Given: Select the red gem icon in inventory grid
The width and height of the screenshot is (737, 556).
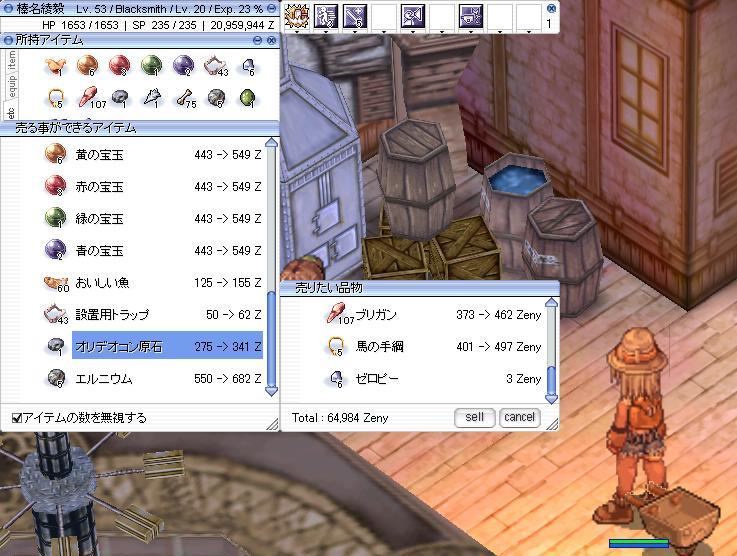Looking at the screenshot, I should [119, 65].
